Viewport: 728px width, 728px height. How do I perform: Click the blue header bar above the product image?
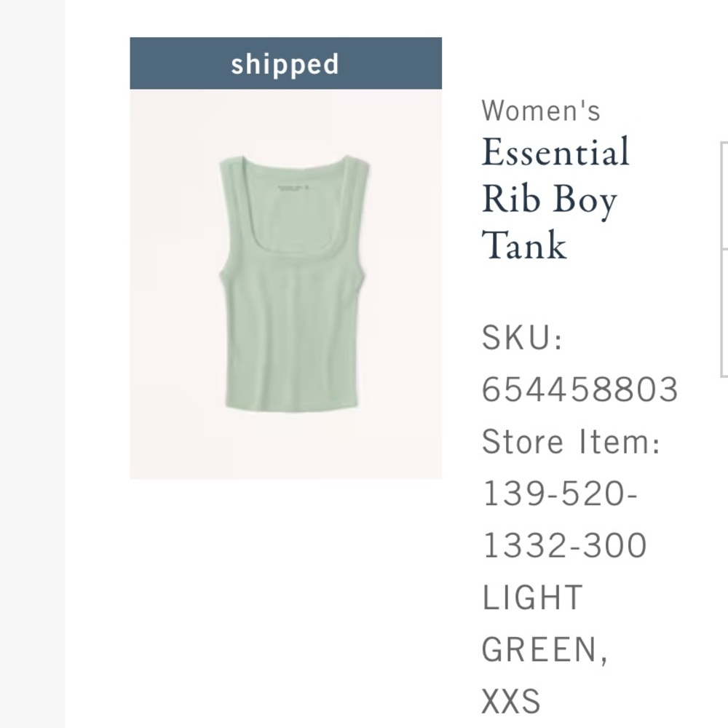[x=285, y=62]
